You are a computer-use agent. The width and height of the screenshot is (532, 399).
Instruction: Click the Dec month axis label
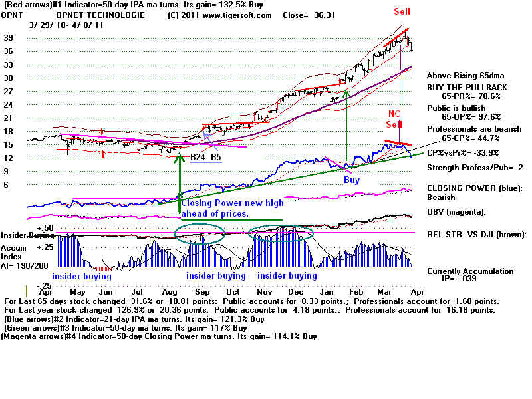(x=295, y=292)
